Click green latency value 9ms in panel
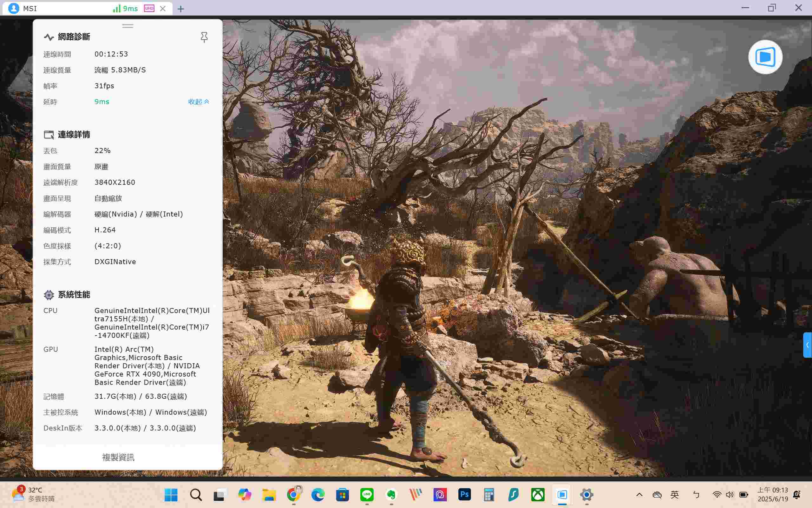This screenshot has width=812, height=508. click(102, 102)
